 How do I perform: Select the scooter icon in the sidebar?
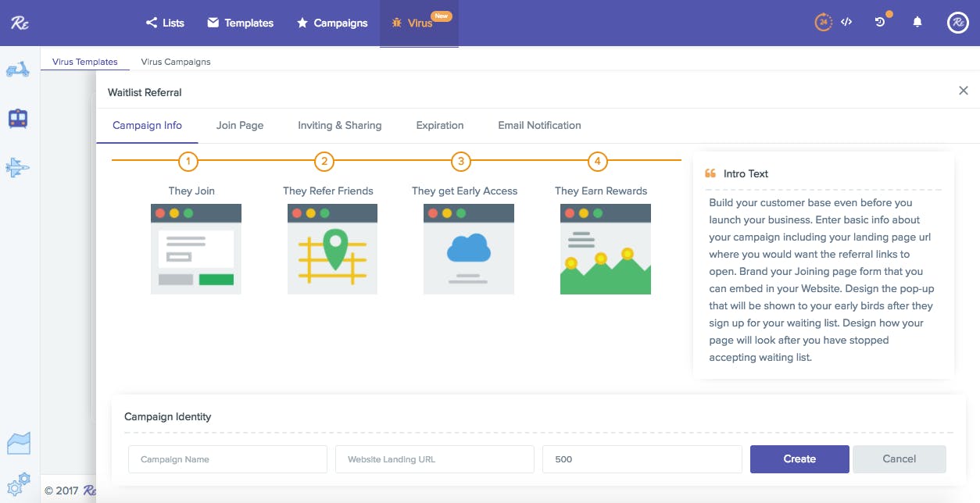pyautogui.click(x=17, y=70)
